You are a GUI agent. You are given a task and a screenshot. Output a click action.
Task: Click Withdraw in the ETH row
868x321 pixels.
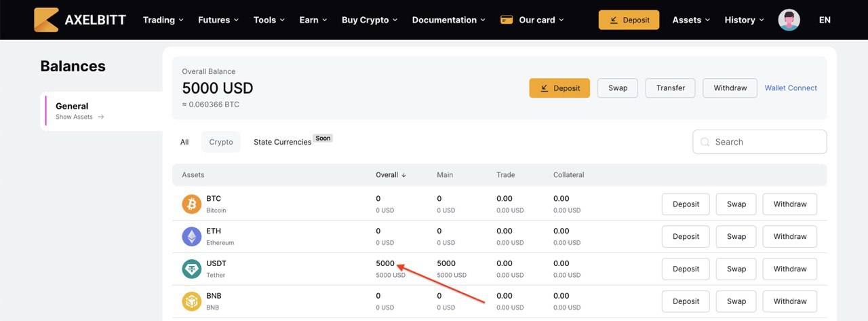(x=790, y=237)
